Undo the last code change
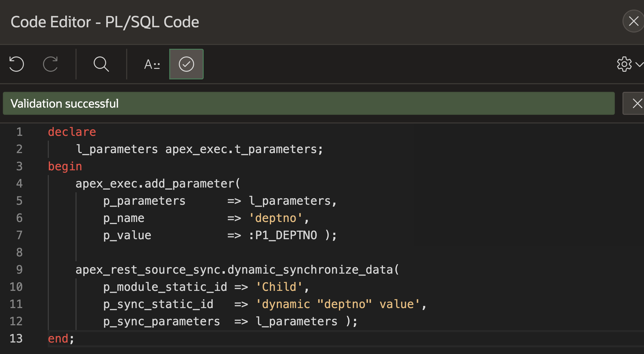 pos(16,64)
